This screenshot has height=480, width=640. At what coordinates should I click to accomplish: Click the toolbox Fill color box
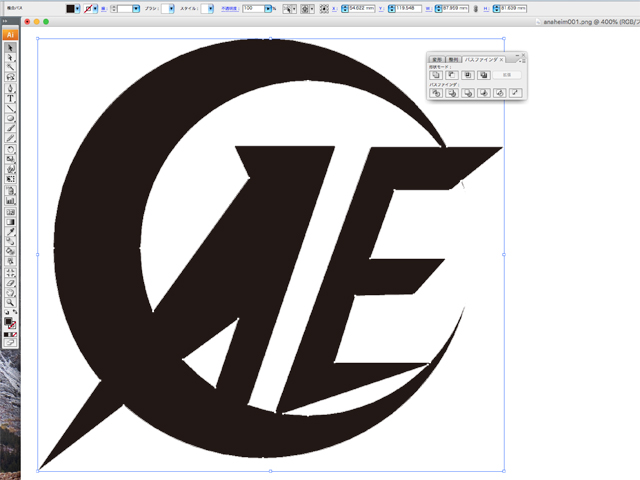[x=8, y=322]
